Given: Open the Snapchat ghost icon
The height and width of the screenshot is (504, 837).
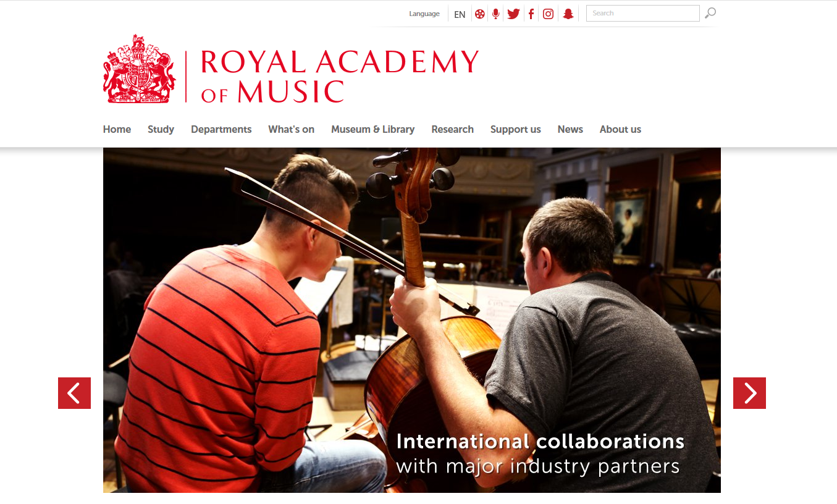Looking at the screenshot, I should click(568, 14).
